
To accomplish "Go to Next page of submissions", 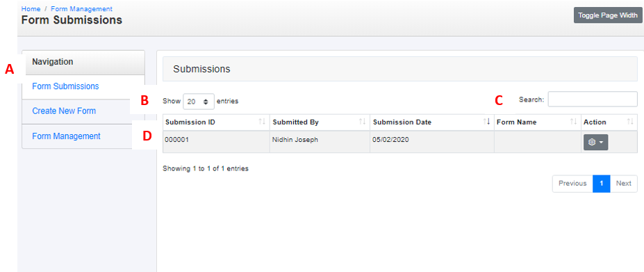I will point(623,184).
